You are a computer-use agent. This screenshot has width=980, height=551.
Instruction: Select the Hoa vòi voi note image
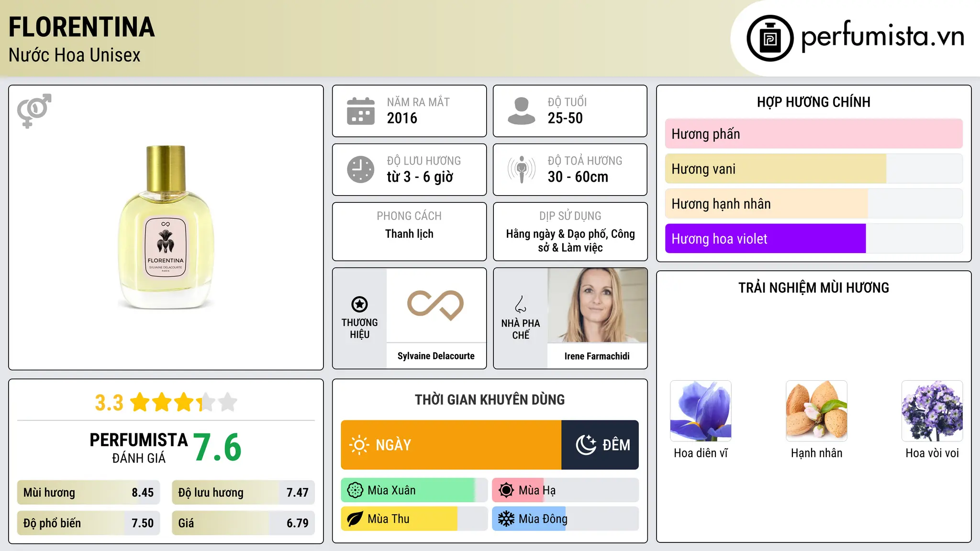[x=932, y=411]
